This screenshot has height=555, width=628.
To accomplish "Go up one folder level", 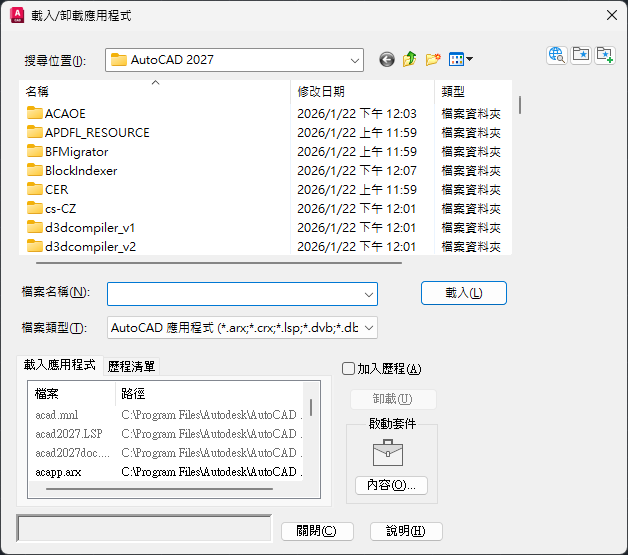I will 410,60.
